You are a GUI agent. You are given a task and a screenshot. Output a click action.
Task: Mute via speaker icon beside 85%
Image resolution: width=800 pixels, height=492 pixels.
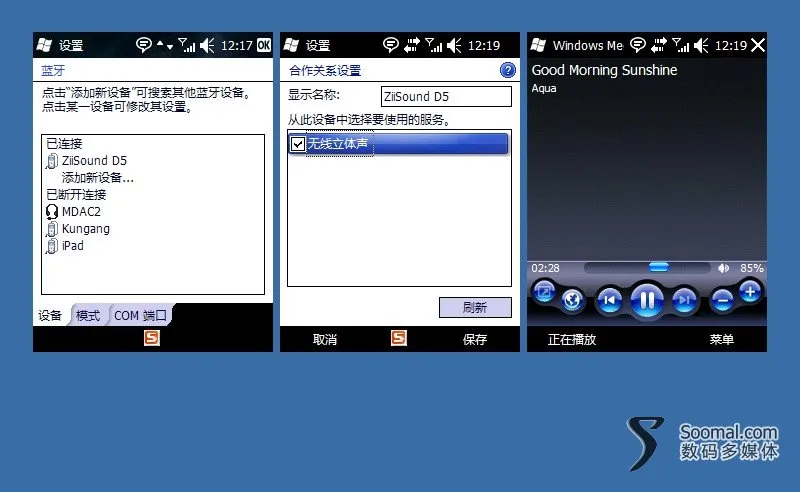(x=724, y=268)
